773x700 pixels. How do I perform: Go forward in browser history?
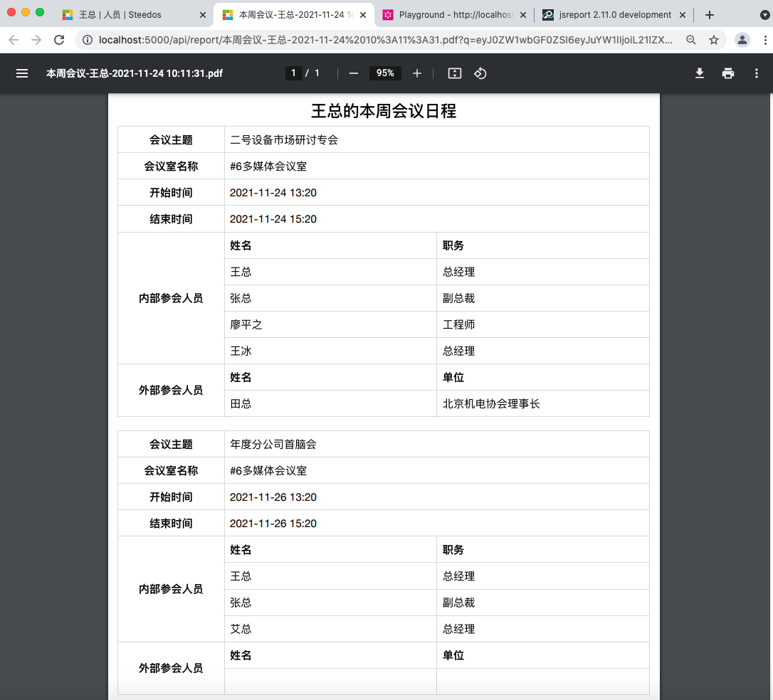click(36, 40)
